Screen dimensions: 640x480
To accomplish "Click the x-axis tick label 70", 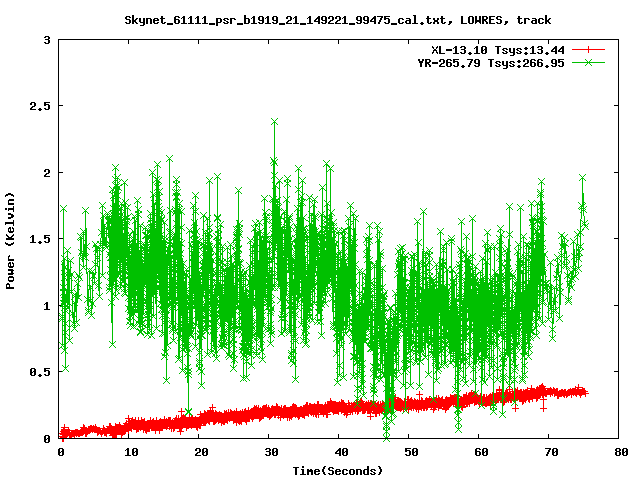I will [x=551, y=452].
